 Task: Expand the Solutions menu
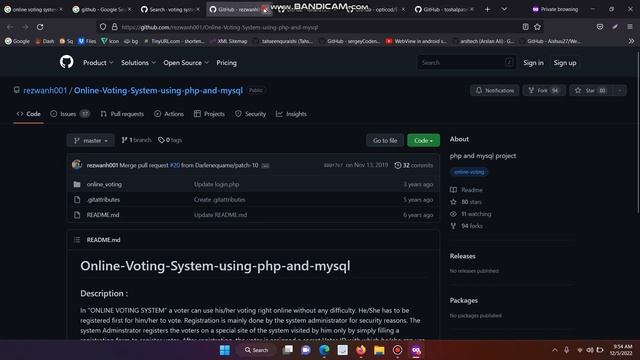[x=138, y=63]
